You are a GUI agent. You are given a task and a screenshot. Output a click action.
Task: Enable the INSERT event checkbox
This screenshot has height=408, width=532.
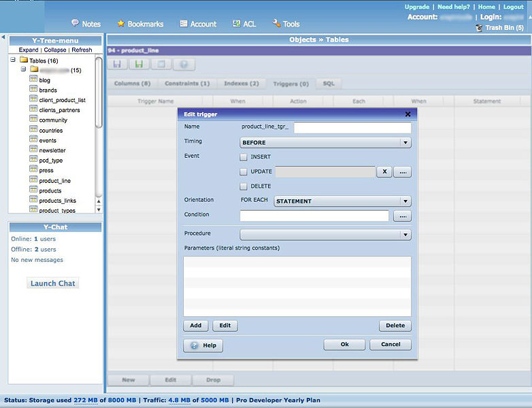tap(244, 157)
